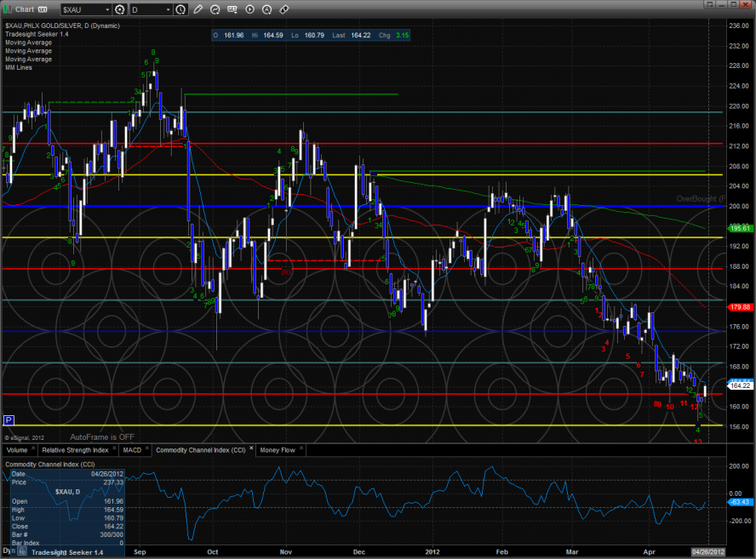Viewport: 756px width, 559px height.
Task: Switch to the Volume tab
Action: point(17,449)
